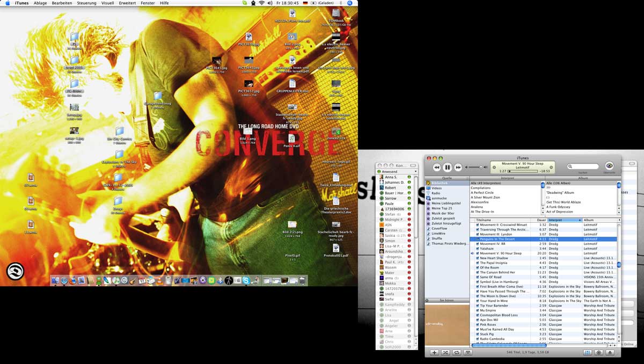Screen dimensions: 644x364
Task: Sort tracks by Album column header
Action: (600, 220)
